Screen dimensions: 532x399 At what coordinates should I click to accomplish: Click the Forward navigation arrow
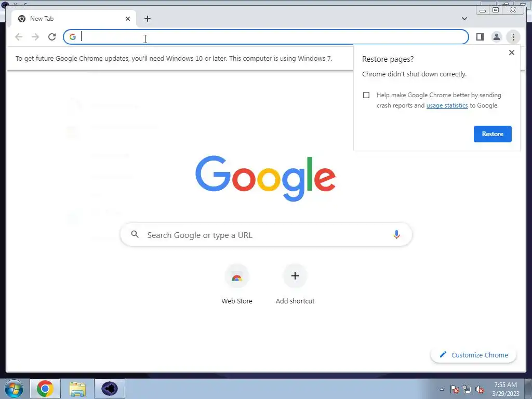(35, 37)
